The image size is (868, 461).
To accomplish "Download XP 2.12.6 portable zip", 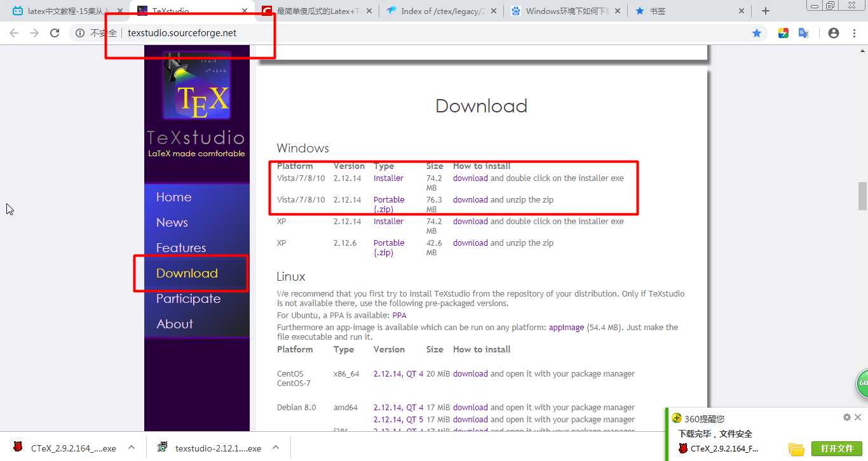I will (470, 243).
